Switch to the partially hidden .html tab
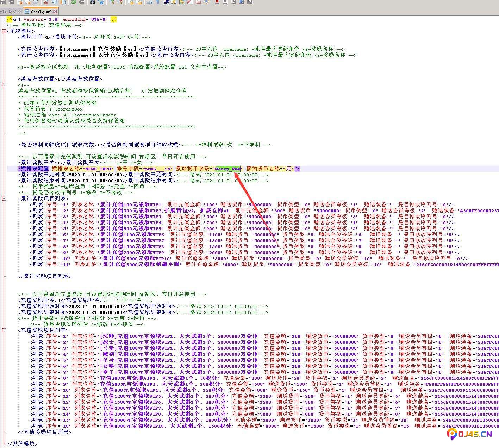This screenshot has width=499, height=448. [x=8, y=12]
